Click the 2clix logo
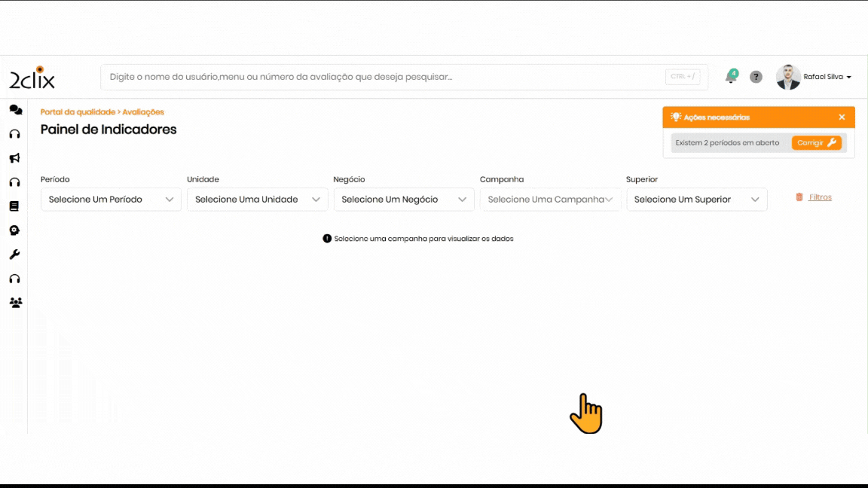The height and width of the screenshot is (488, 868). (x=32, y=78)
